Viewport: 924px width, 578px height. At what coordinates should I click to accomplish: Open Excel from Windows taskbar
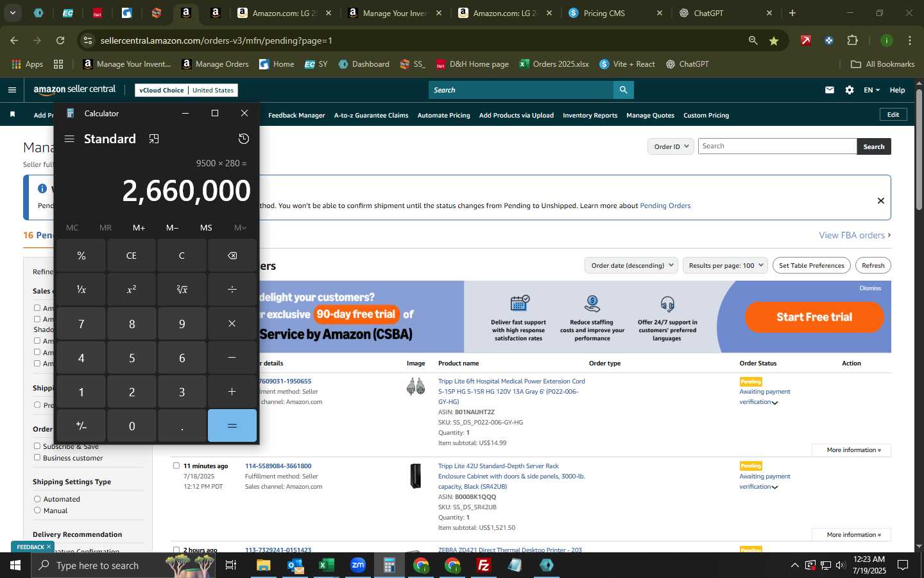coord(326,565)
